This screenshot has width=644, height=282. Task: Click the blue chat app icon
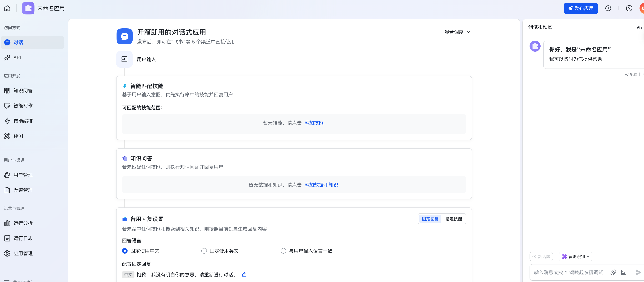pos(124,36)
